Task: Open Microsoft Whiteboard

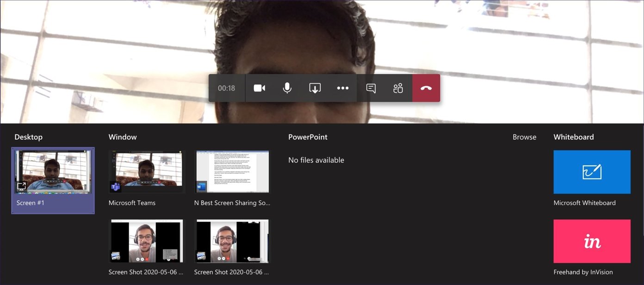Action: (x=592, y=171)
